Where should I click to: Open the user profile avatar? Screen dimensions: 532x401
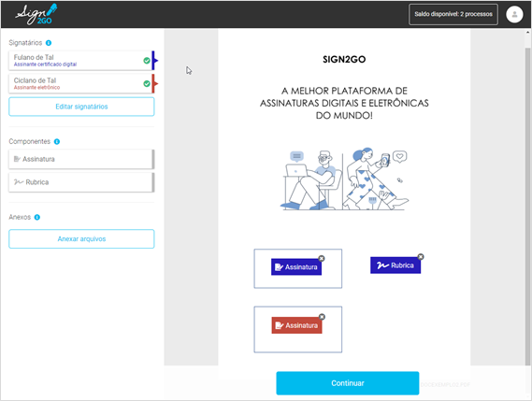point(514,15)
